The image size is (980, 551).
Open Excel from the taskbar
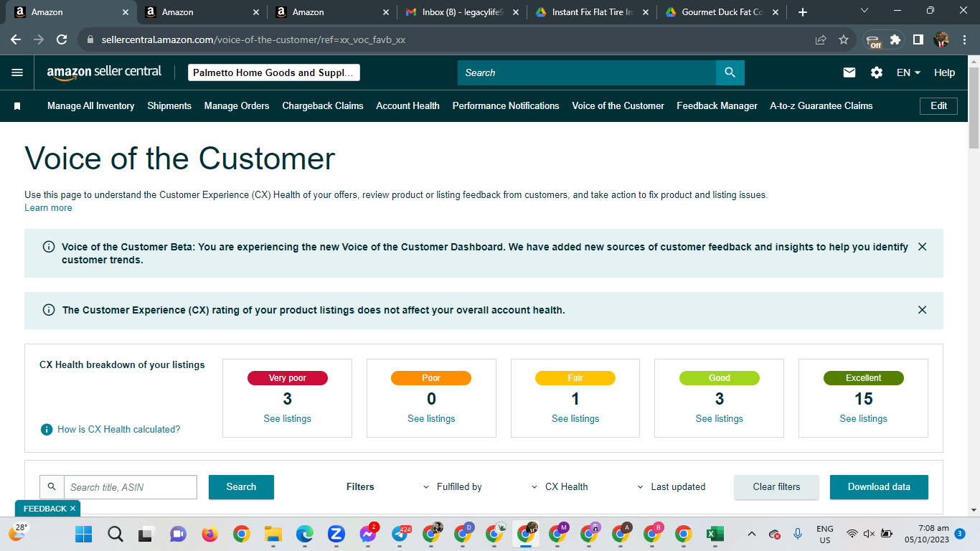click(715, 534)
